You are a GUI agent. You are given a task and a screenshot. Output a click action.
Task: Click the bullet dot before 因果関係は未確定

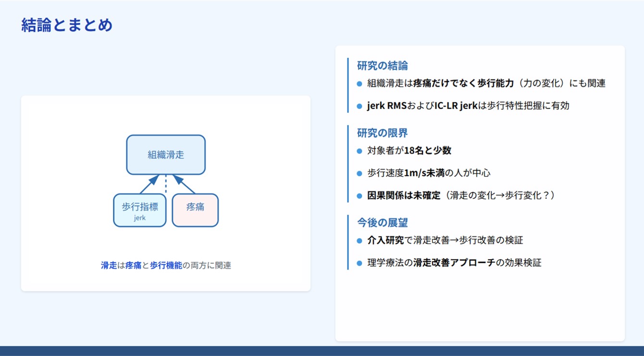tap(359, 196)
